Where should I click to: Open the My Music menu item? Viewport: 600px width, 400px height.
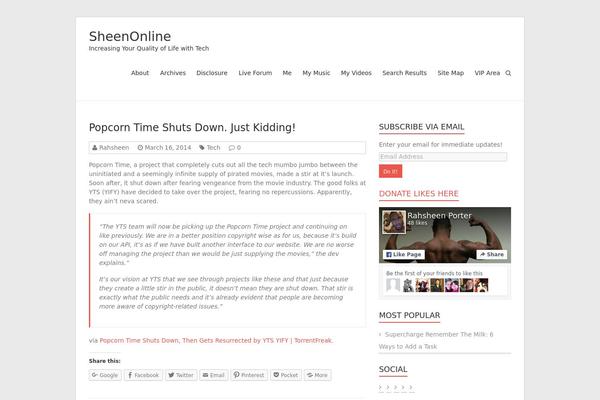[316, 73]
